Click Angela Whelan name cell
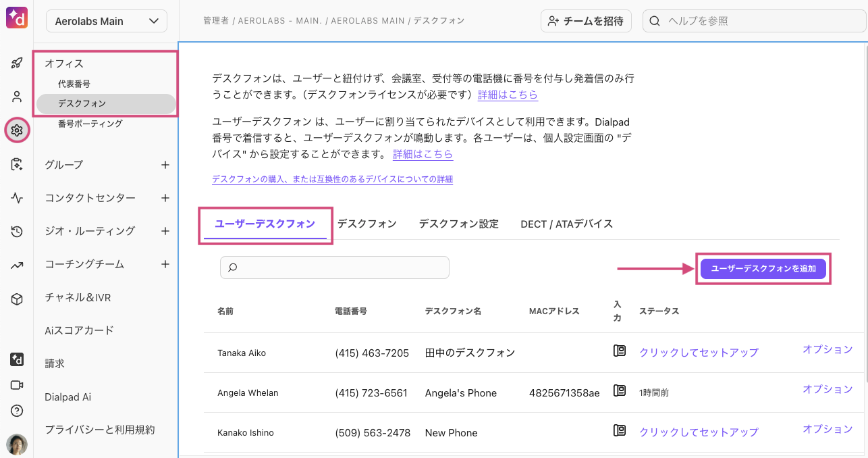868x458 pixels. [248, 392]
